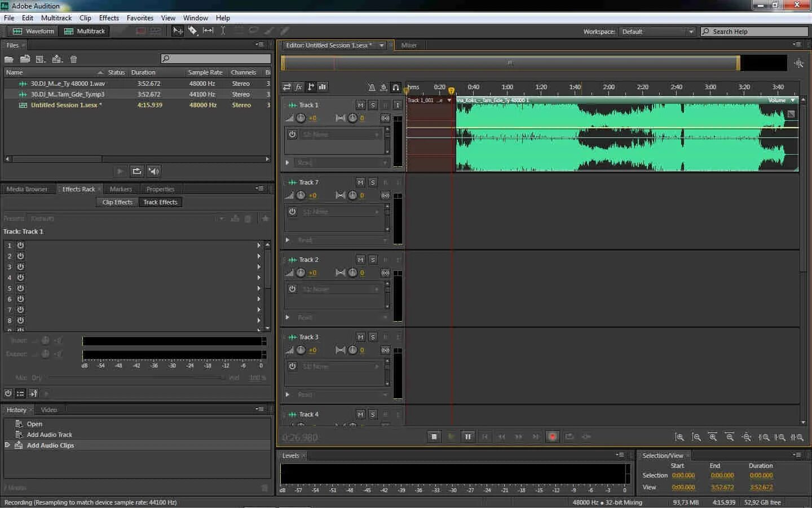The height and width of the screenshot is (508, 812).
Task: Mute Track 1 with its M button
Action: tap(360, 105)
